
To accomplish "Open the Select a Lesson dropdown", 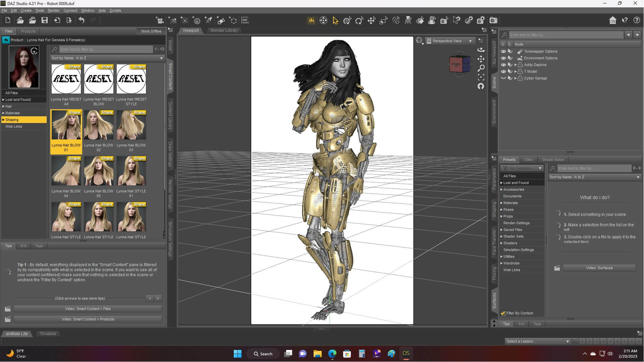I will pos(538,341).
